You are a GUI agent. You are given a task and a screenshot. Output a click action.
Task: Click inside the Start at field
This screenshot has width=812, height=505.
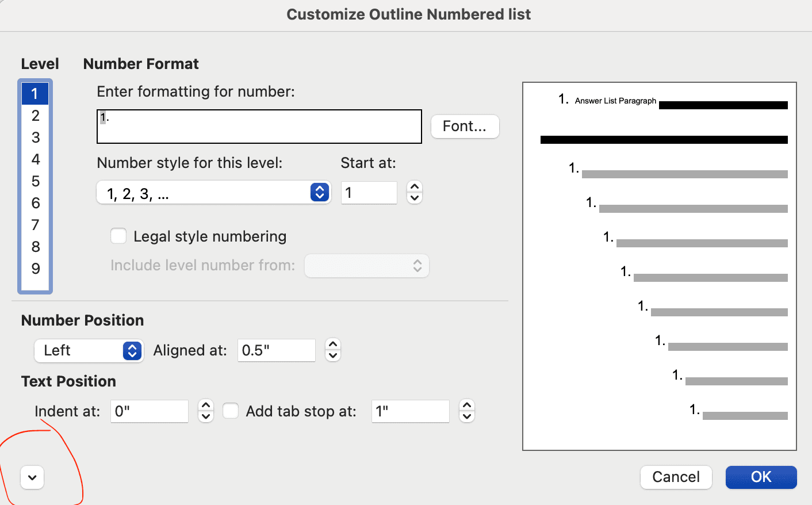(x=369, y=193)
